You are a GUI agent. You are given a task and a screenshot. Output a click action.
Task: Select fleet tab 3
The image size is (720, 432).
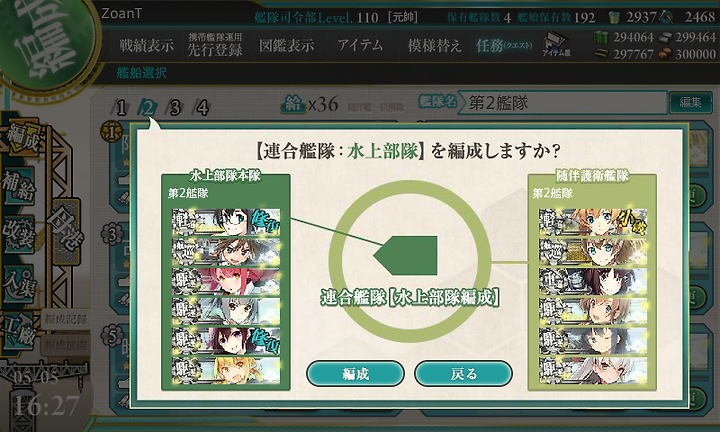tap(175, 108)
